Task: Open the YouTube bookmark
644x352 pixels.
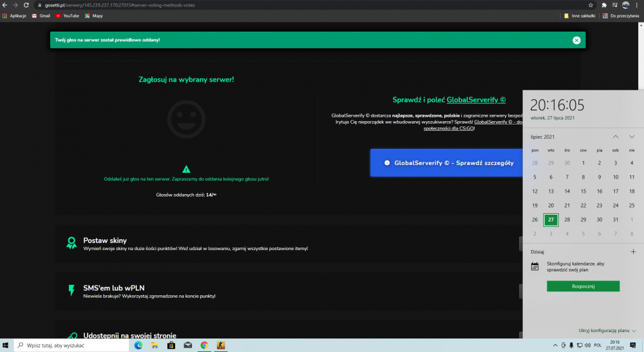Action: click(68, 15)
